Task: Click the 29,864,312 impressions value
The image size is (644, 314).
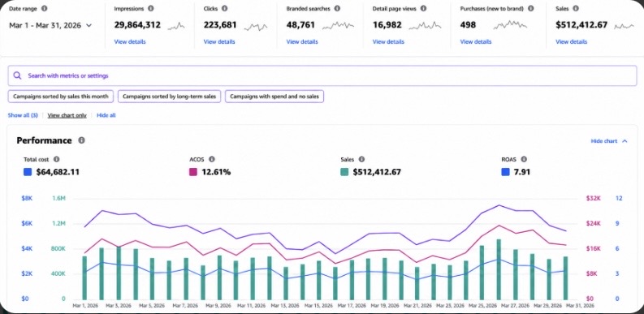Action: click(137, 25)
